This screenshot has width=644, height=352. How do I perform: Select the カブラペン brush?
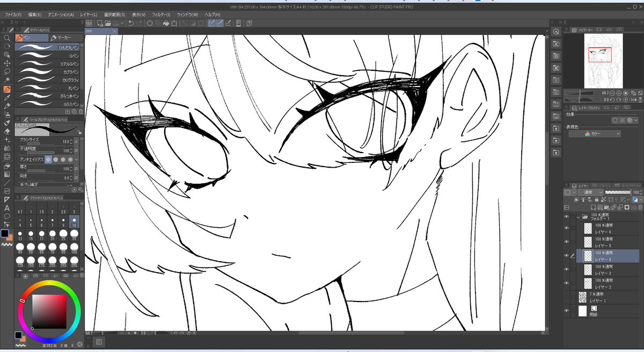tap(48, 71)
